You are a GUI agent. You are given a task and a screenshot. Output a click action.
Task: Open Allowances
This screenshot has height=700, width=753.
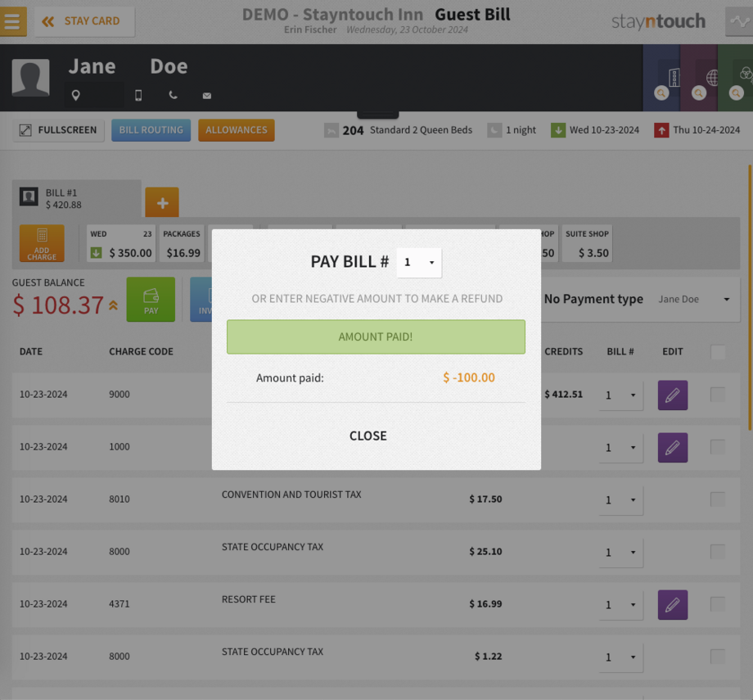coord(237,130)
